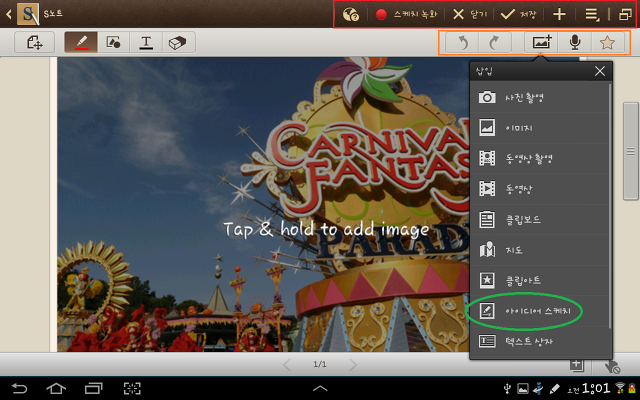Tap the Wi-Fi signal icon in the status bar
This screenshot has height=400, width=640.
click(620, 388)
